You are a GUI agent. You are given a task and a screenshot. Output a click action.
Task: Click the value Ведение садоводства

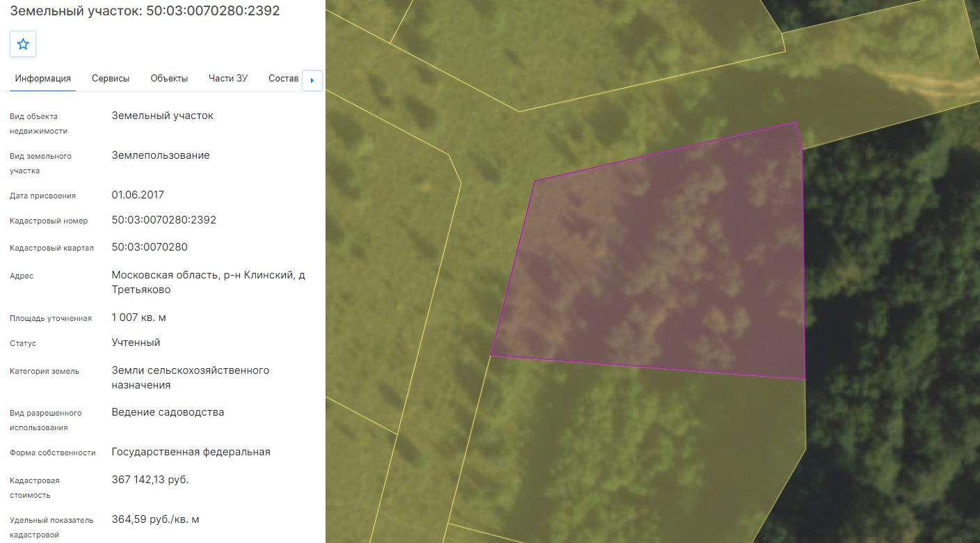tap(168, 412)
